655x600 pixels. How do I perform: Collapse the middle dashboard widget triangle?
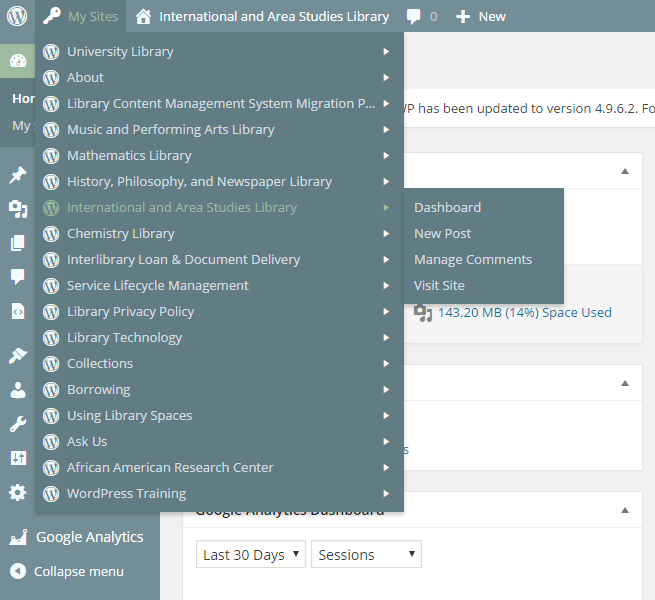pos(625,383)
